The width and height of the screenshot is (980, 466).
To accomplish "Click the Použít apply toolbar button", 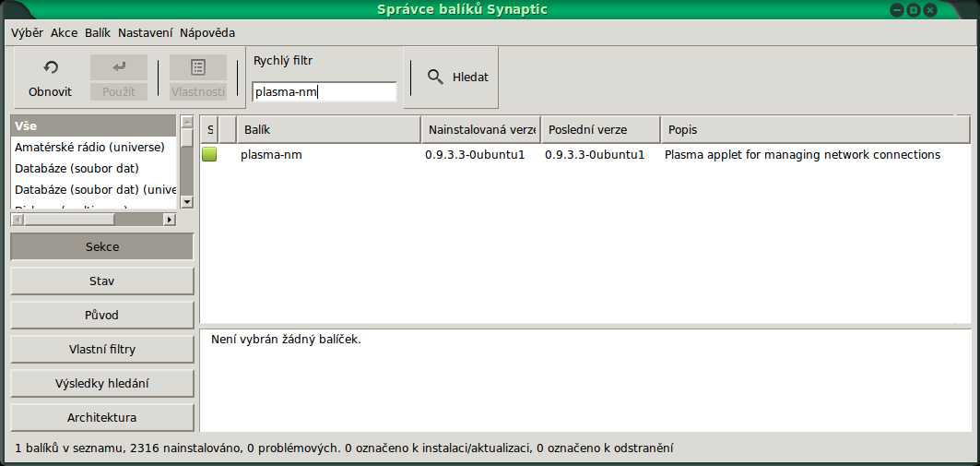I will coord(119,78).
